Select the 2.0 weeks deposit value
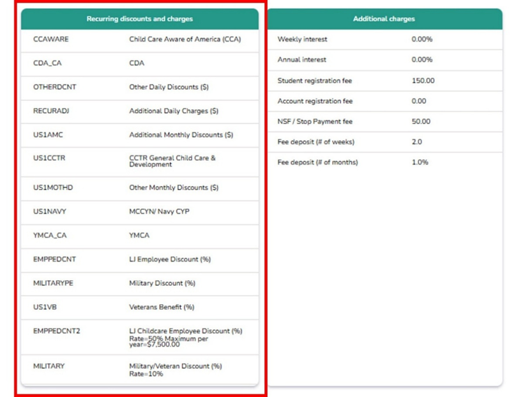 pos(416,142)
